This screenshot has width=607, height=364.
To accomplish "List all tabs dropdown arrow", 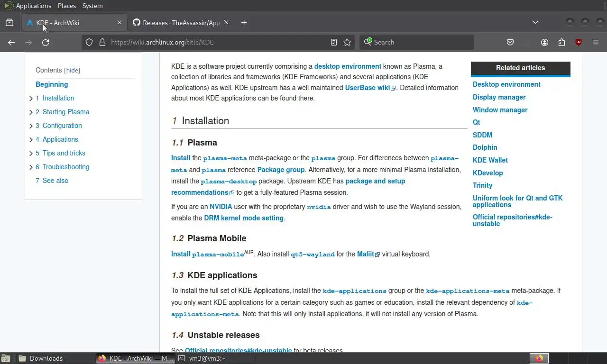I will (535, 22).
